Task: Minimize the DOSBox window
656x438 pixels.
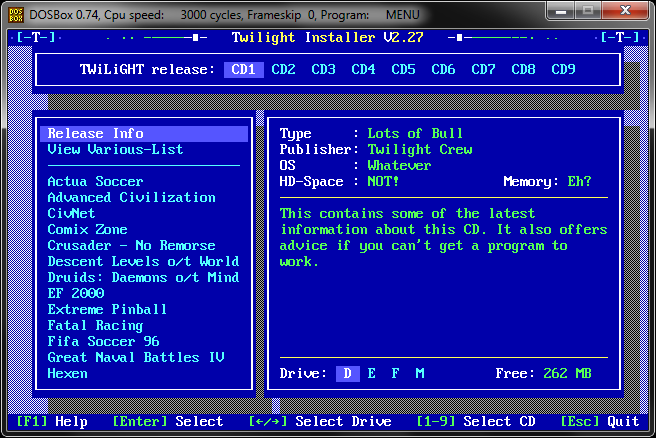Action: tap(561, 11)
